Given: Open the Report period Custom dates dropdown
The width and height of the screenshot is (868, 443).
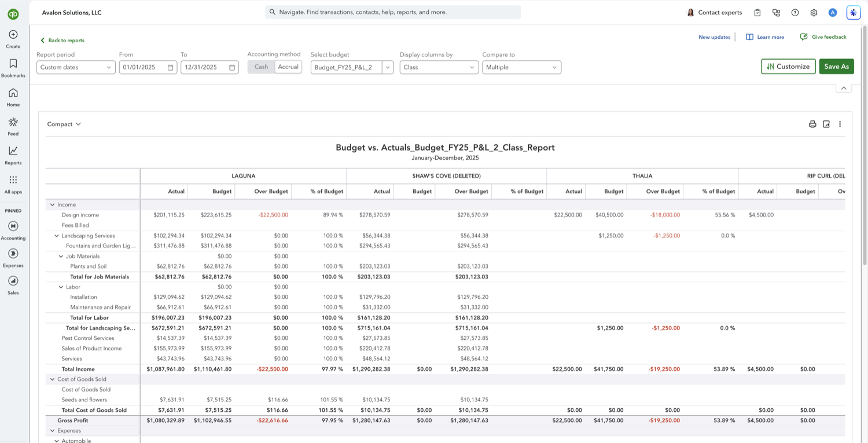Looking at the screenshot, I should coord(76,67).
